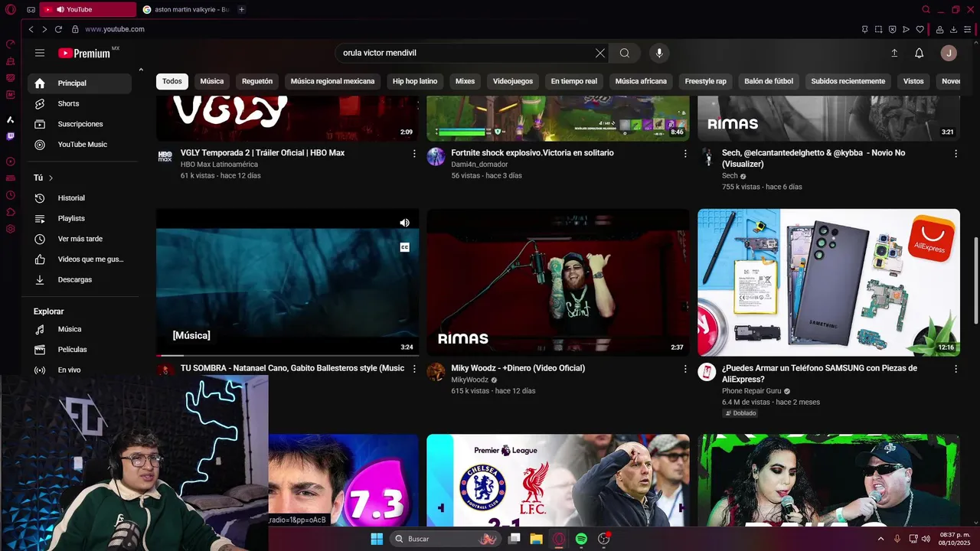Reload the page
Screen dimensions: 980x551
click(58, 29)
